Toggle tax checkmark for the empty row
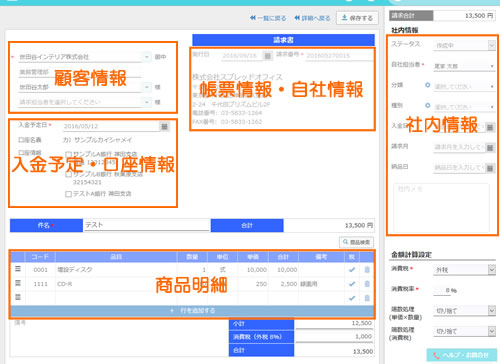 click(352, 298)
